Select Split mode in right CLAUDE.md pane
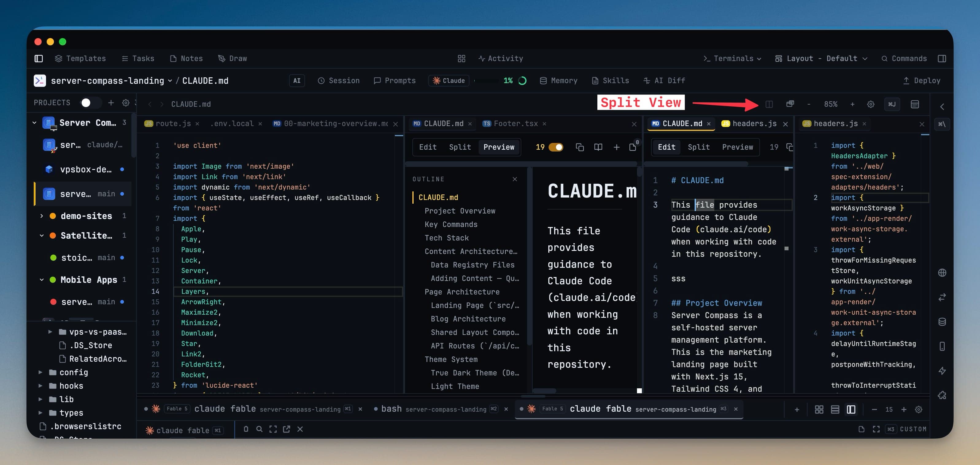The image size is (980, 465). point(698,147)
